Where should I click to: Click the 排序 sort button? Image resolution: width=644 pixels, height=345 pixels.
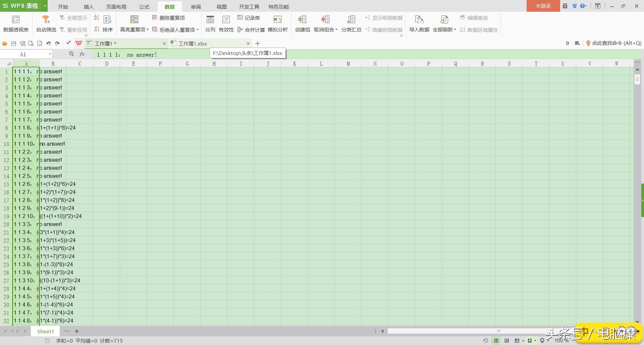pyautogui.click(x=107, y=24)
